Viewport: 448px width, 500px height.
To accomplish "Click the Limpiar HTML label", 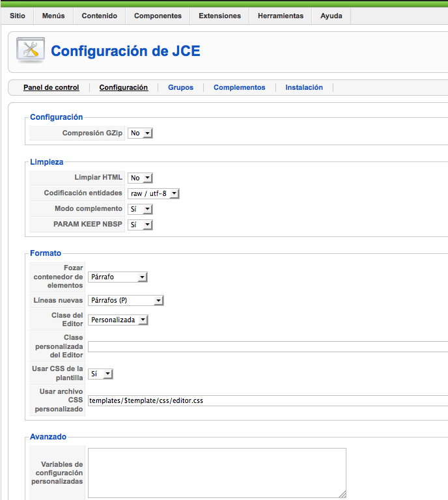I will 98,177.
